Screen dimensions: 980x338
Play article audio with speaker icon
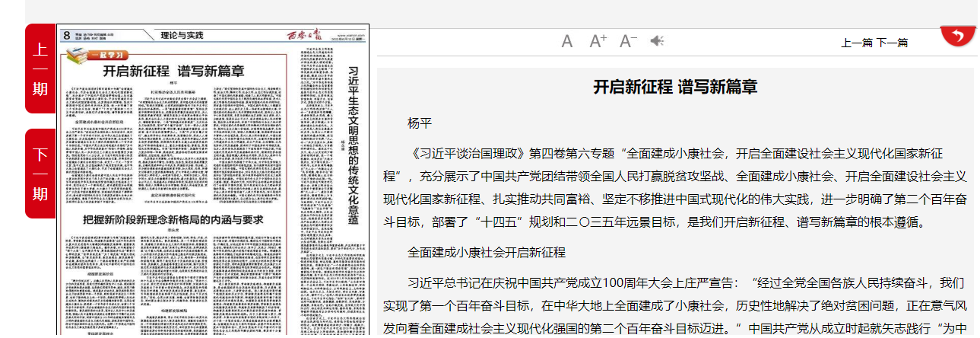click(657, 41)
